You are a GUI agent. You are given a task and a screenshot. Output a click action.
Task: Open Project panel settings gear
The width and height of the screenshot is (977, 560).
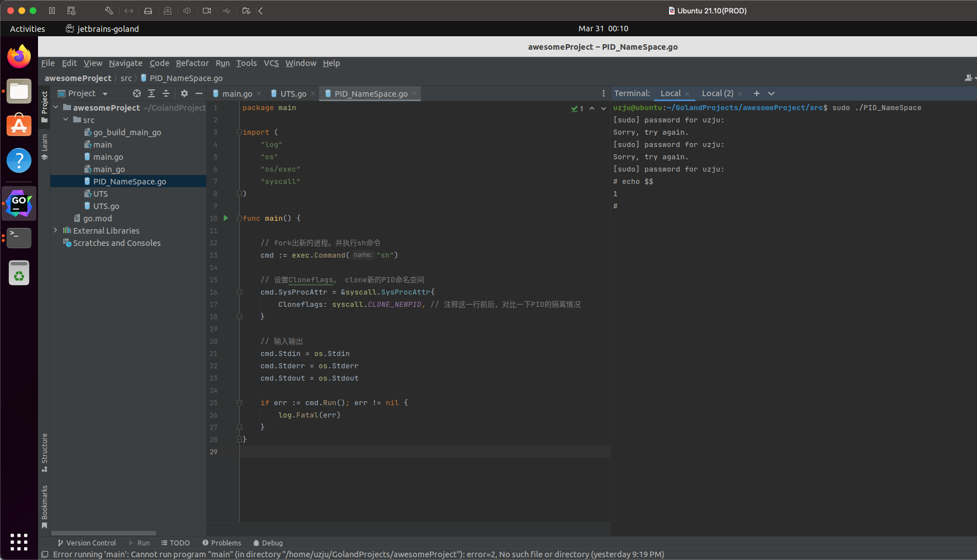(184, 93)
